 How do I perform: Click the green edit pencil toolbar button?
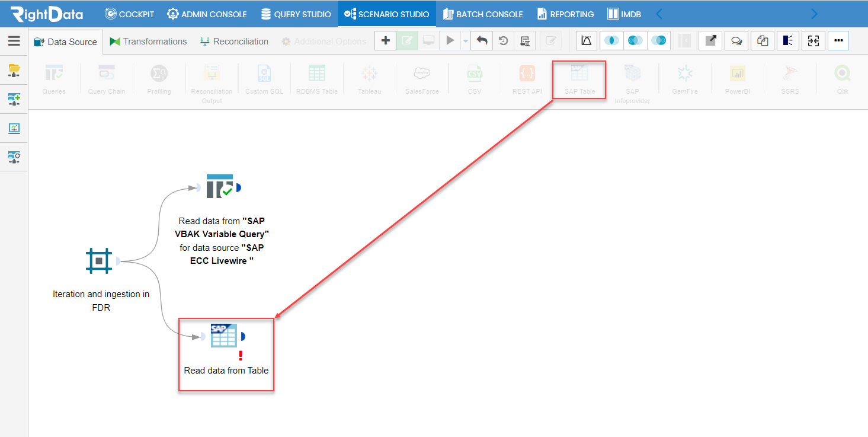click(x=407, y=41)
